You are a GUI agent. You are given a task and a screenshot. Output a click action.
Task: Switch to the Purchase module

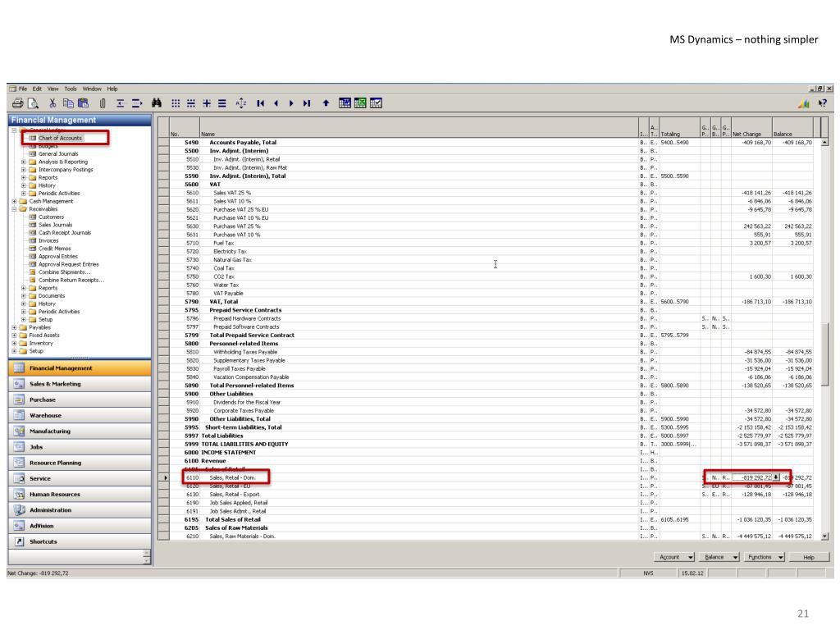click(80, 399)
